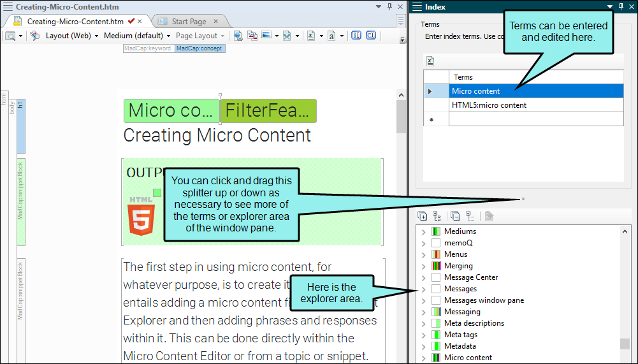Select the 'memoQ' tree item
Screen dimensions: 638x364
coord(458,243)
